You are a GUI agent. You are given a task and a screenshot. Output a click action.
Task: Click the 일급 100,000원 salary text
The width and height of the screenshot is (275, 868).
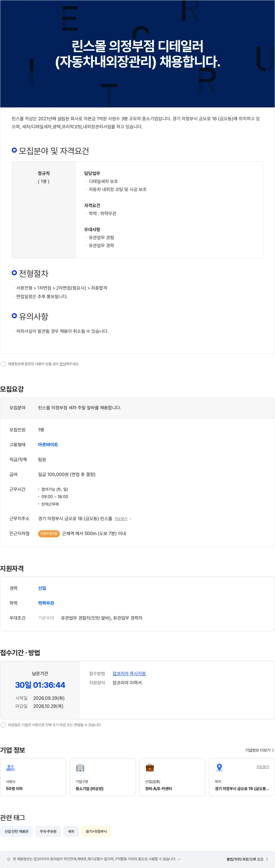point(67,474)
